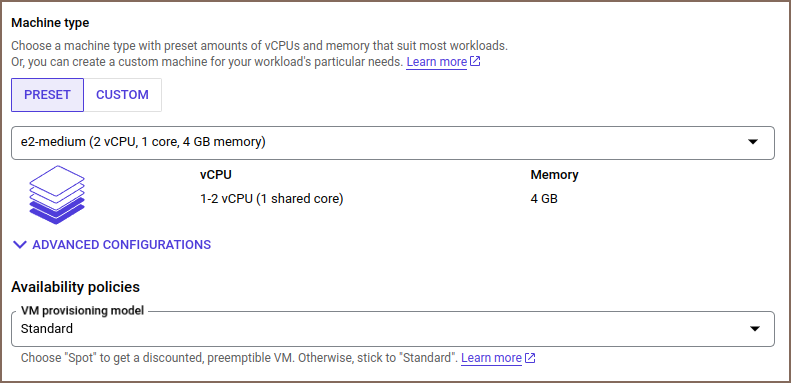Click the VM provisioning model field label
791x383 pixels.
(82, 311)
